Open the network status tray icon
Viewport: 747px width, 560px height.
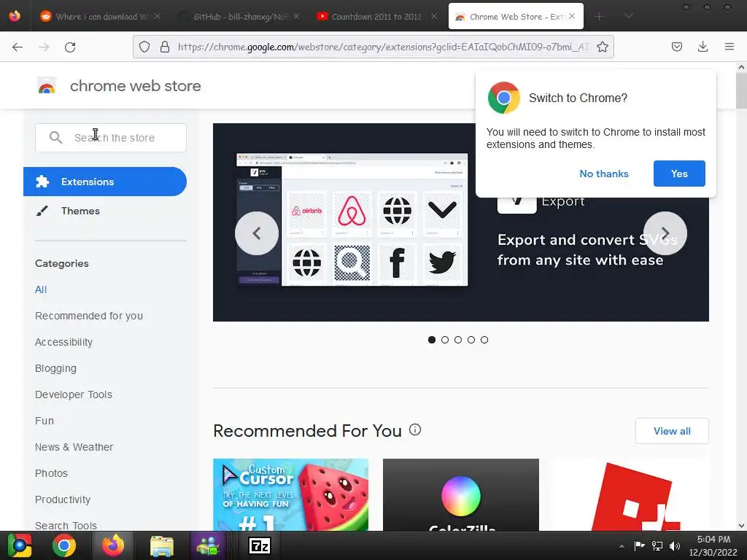pos(657,545)
